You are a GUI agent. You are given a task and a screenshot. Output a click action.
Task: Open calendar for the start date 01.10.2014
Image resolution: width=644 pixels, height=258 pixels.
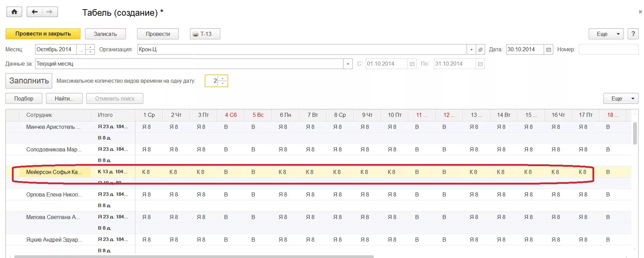[x=412, y=64]
